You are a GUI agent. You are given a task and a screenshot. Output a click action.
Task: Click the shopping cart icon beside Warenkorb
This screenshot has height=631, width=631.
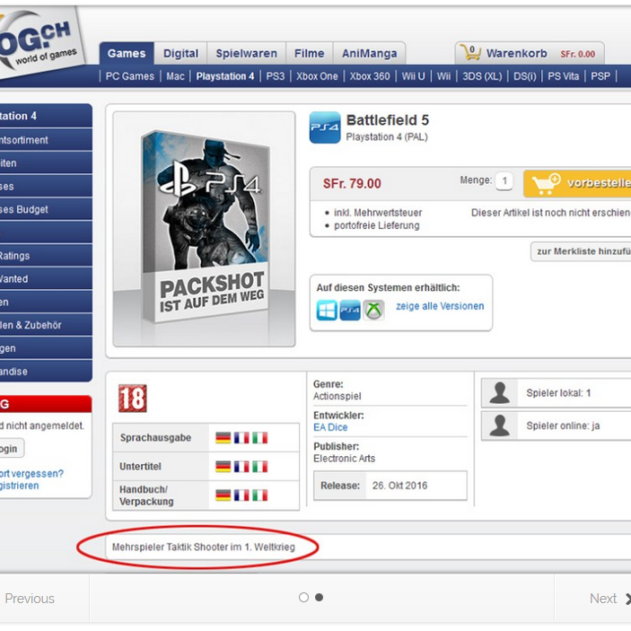[x=470, y=53]
